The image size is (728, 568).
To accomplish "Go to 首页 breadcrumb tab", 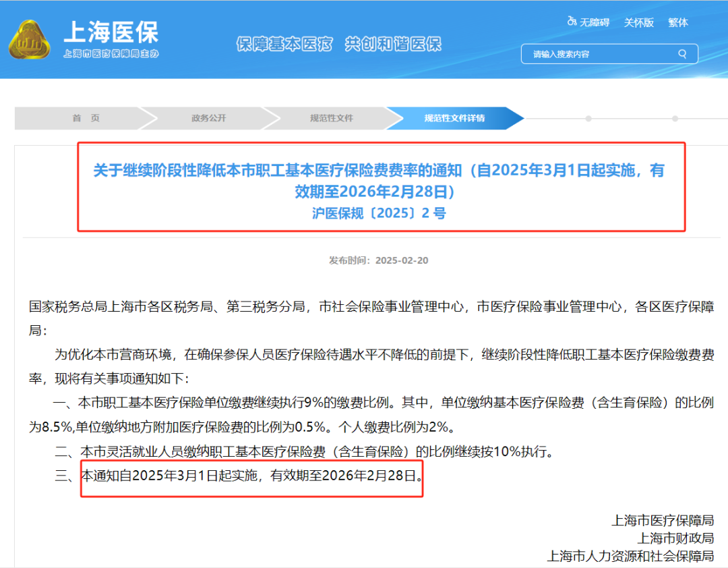I will (x=86, y=118).
